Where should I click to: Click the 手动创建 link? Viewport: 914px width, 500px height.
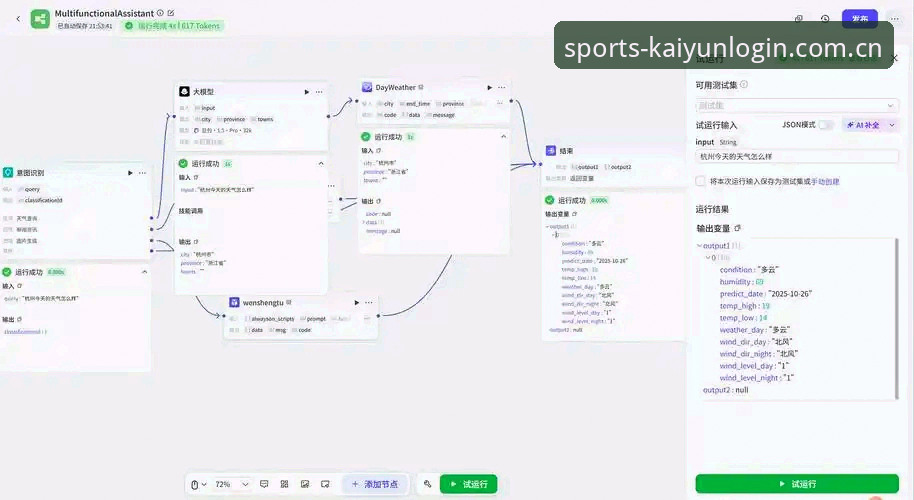pyautogui.click(x=825, y=181)
